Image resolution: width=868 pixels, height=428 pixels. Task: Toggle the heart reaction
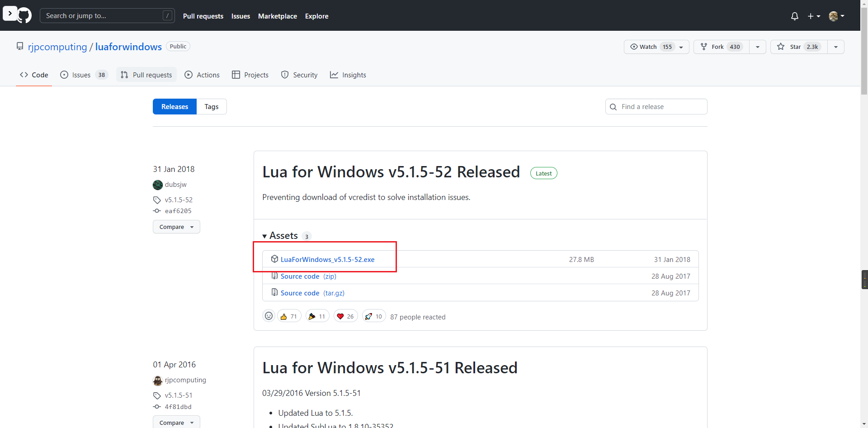[346, 316]
